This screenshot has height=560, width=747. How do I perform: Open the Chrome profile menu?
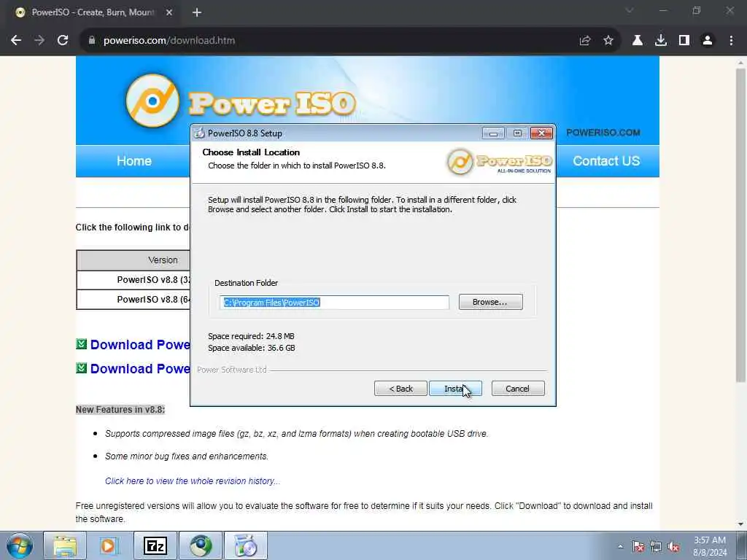point(708,41)
